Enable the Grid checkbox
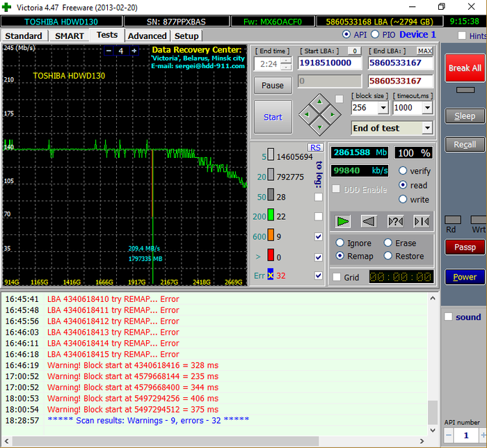Screen dimensions: 487x448 [x=337, y=277]
